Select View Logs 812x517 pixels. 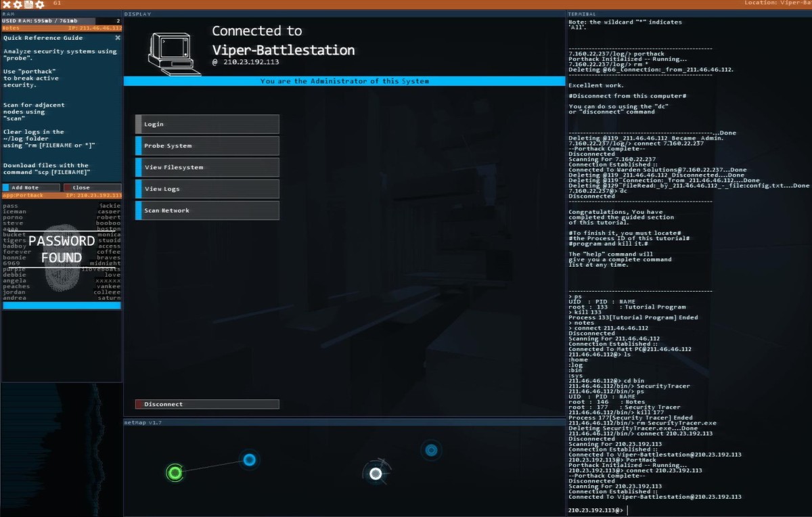pos(207,189)
